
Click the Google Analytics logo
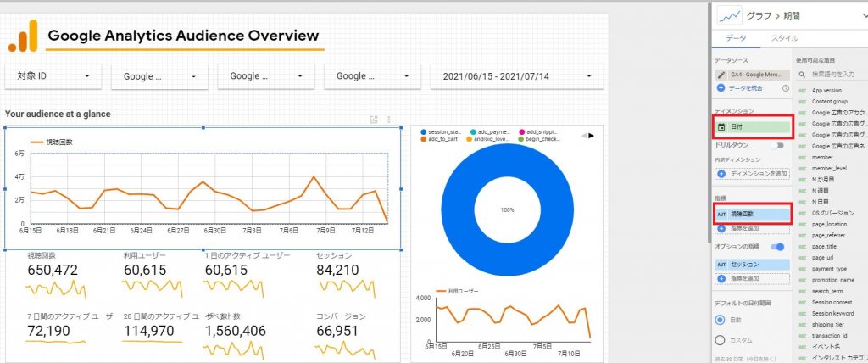click(x=23, y=36)
